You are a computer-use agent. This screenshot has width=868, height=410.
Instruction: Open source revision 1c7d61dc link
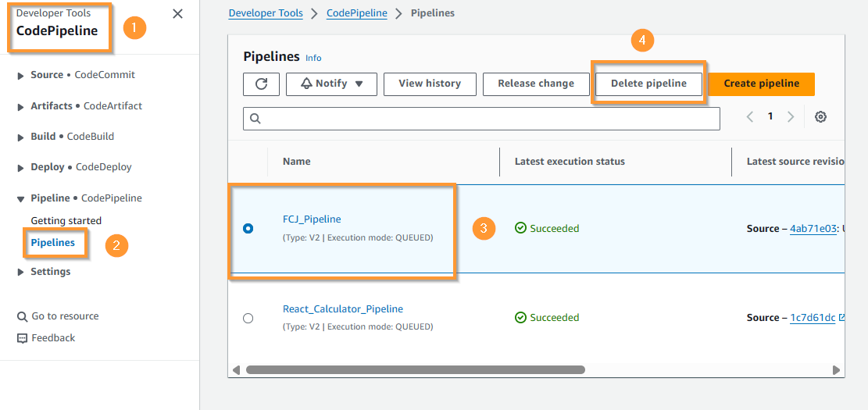tap(812, 318)
